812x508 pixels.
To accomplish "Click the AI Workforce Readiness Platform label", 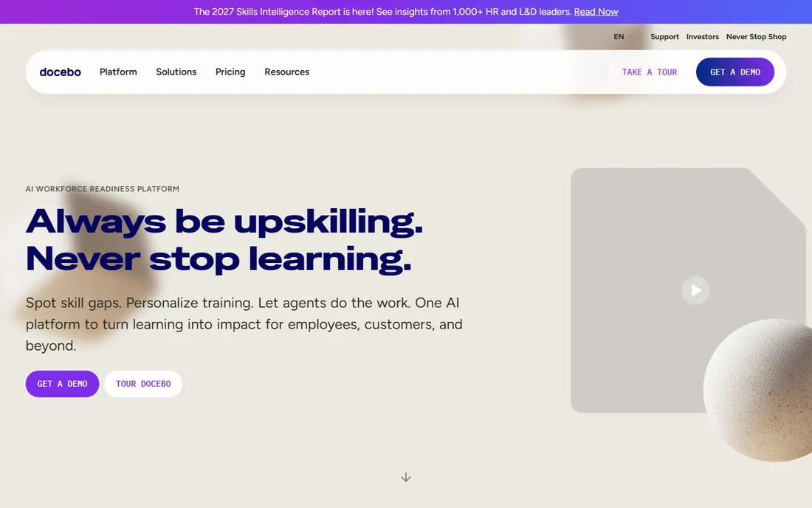I will click(x=103, y=189).
